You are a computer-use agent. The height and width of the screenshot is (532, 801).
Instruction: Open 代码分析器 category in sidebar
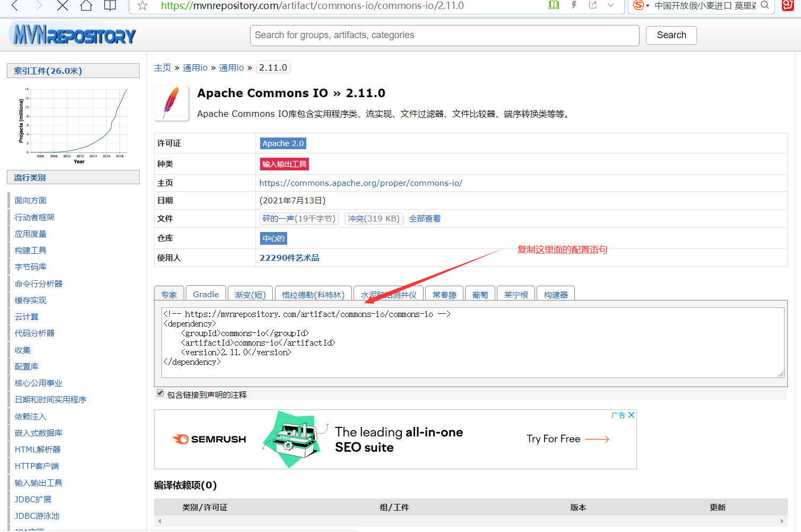(x=35, y=333)
